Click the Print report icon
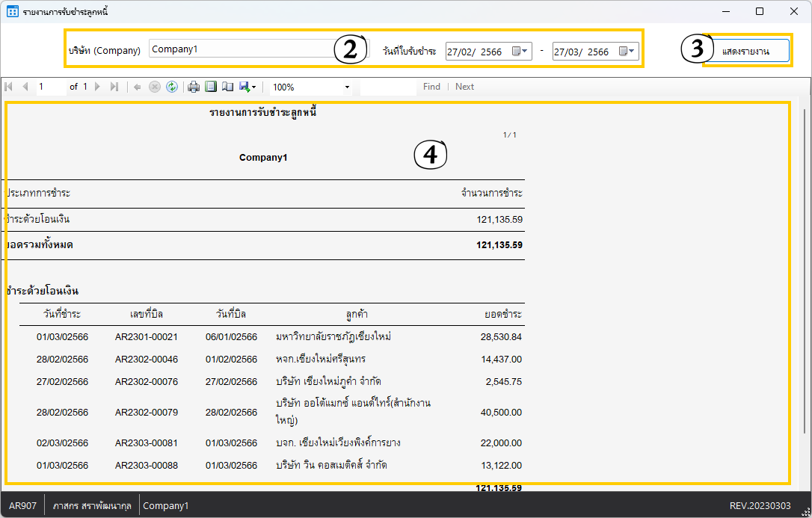This screenshot has height=518, width=812. point(194,87)
